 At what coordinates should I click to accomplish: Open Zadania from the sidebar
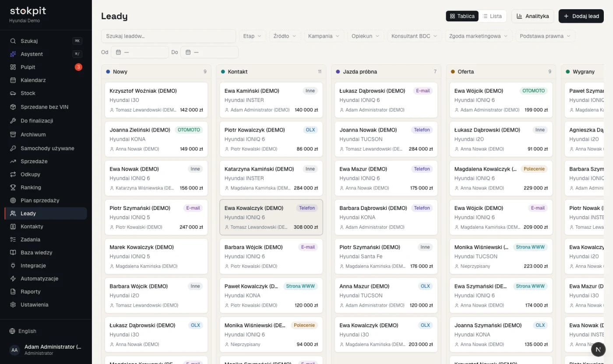46,240
